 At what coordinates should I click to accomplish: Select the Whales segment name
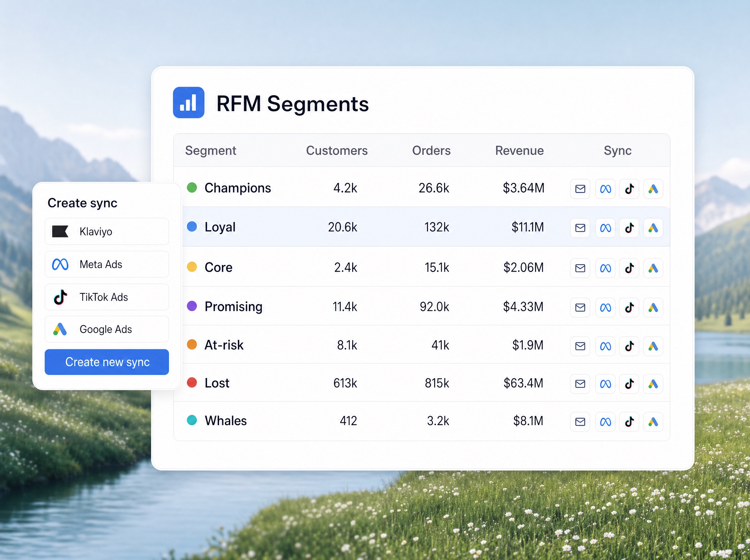(226, 421)
